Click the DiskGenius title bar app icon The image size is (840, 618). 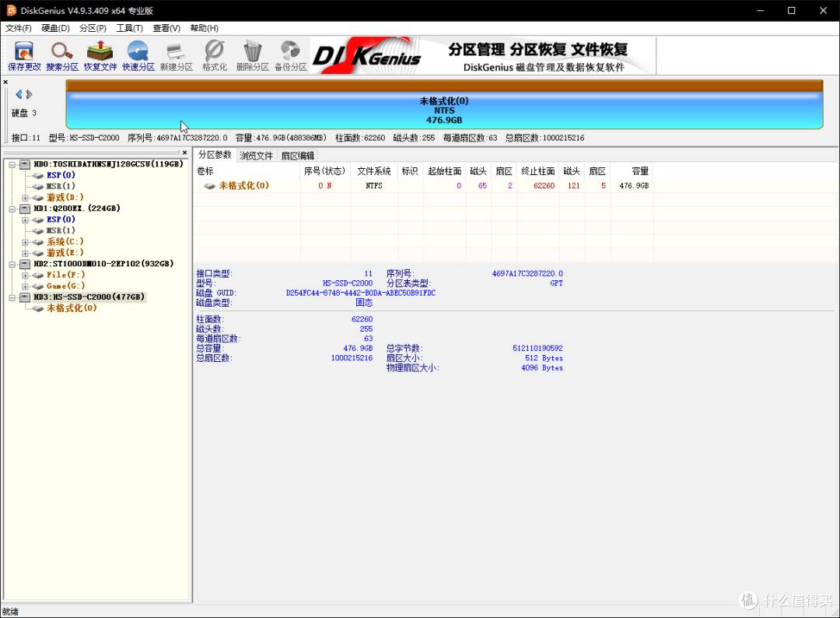pos(11,10)
